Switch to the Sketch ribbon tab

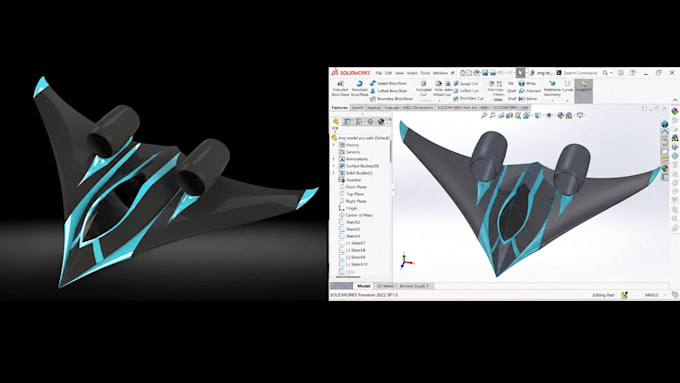point(357,108)
